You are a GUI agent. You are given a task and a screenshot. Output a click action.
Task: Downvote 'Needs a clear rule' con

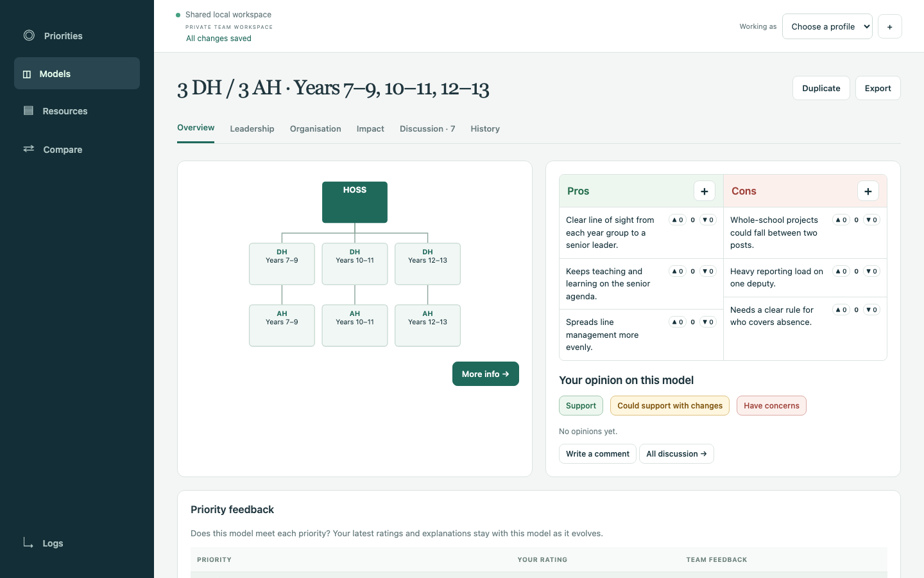pyautogui.click(x=871, y=310)
